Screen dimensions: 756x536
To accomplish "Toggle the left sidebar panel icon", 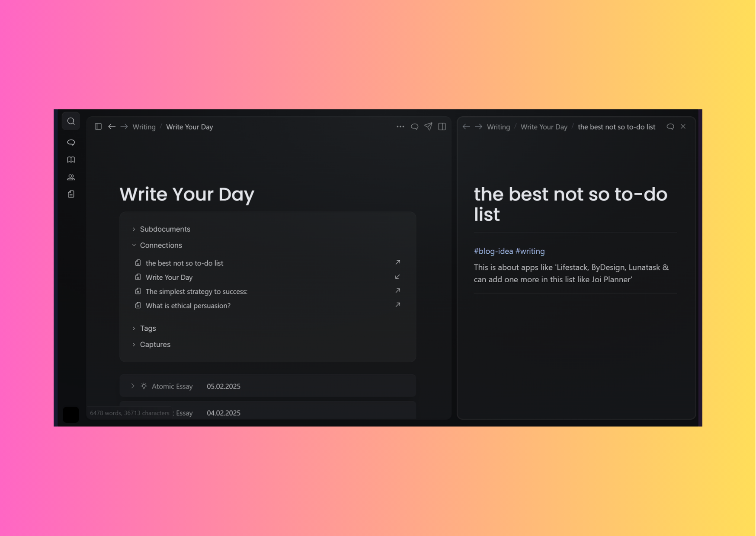I will pos(98,127).
